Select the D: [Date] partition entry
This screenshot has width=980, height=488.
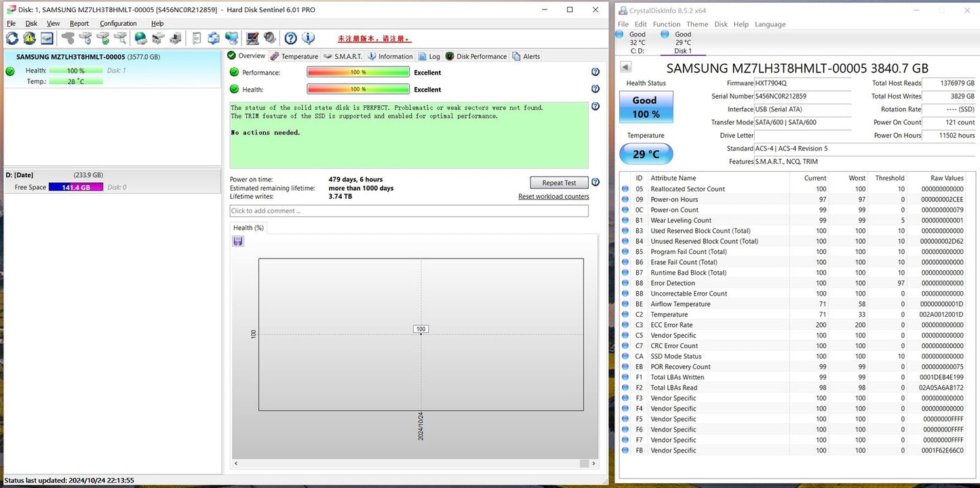113,181
